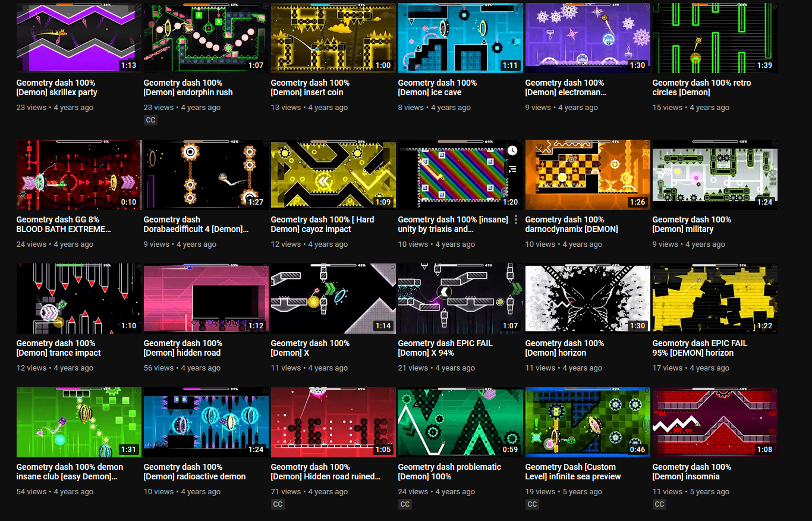812x521 pixels.
Task: Open endorphin rush video thumbnail
Action: coord(206,37)
